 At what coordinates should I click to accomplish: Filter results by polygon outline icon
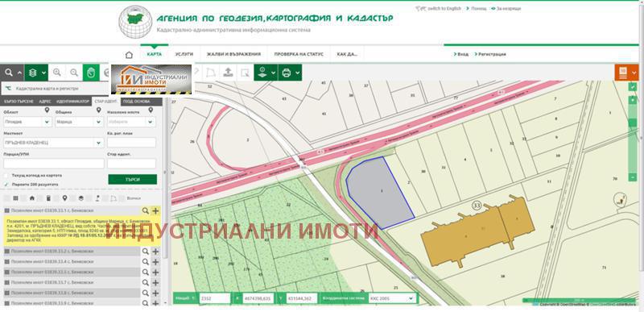(114, 198)
